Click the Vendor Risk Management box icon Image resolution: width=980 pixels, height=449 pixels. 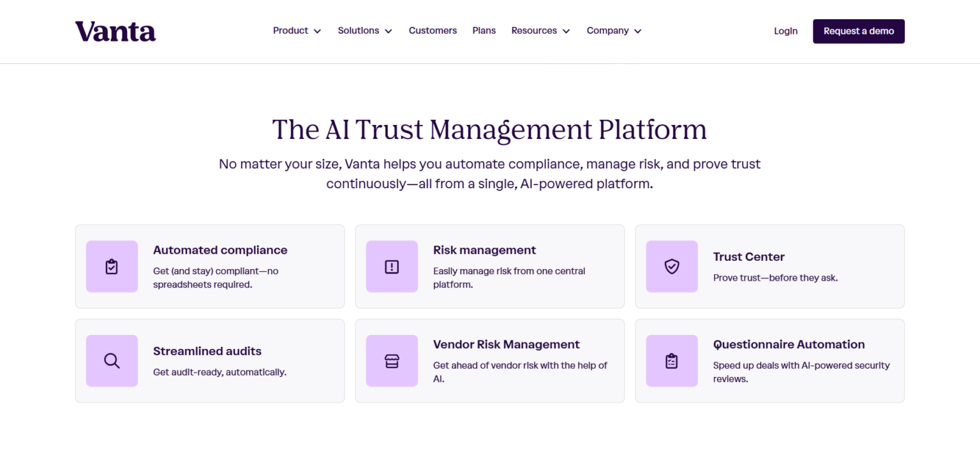click(x=392, y=361)
